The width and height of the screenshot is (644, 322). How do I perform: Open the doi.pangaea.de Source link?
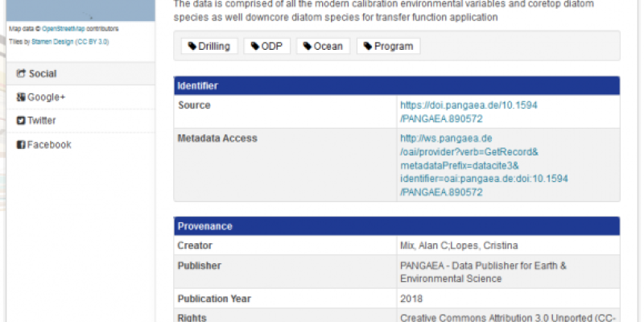pos(469,112)
